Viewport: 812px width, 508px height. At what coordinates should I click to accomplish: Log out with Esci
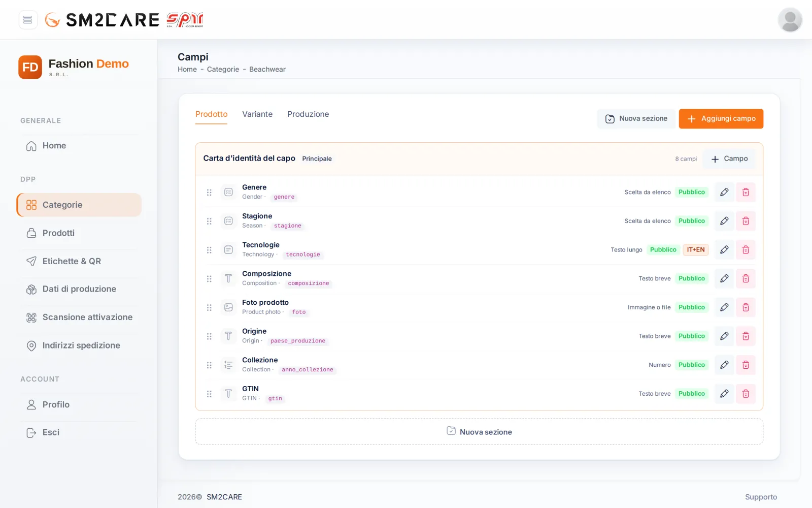(79, 433)
